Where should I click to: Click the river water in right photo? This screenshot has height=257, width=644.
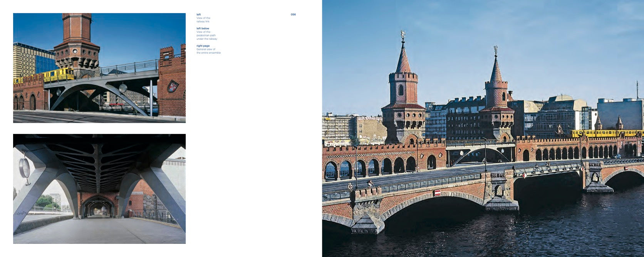pos(539,232)
